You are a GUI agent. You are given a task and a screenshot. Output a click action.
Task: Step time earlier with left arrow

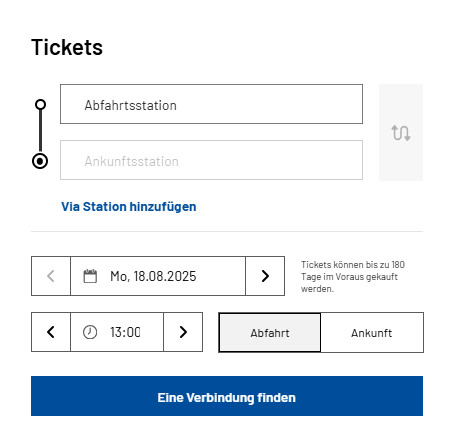tap(51, 332)
